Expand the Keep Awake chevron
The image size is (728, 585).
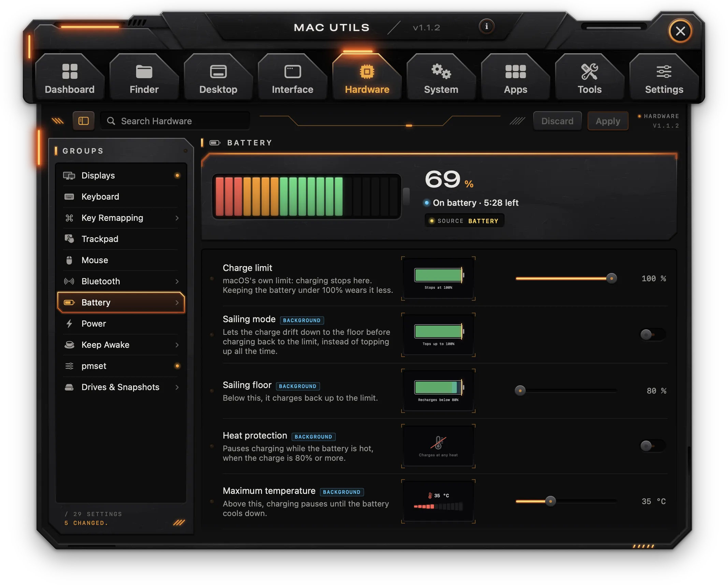[x=177, y=345]
